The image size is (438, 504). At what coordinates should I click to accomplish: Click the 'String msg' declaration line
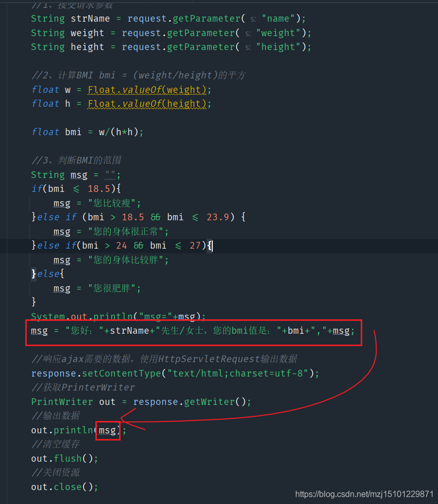(x=76, y=175)
